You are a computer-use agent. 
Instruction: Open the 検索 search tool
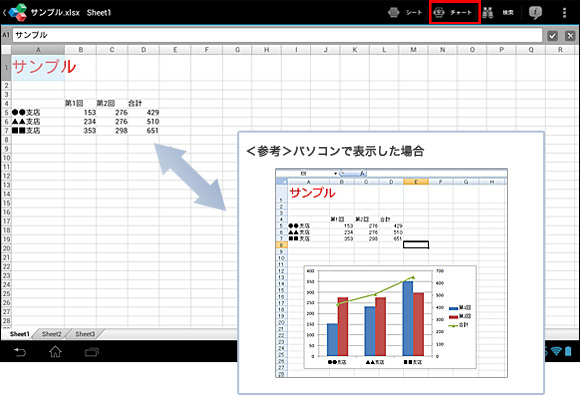pyautogui.click(x=498, y=13)
